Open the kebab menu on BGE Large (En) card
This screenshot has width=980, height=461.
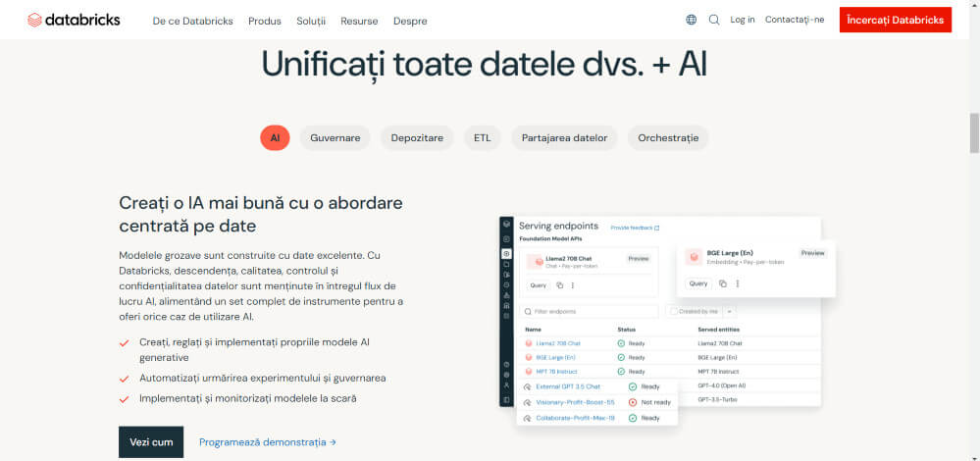pos(738,283)
